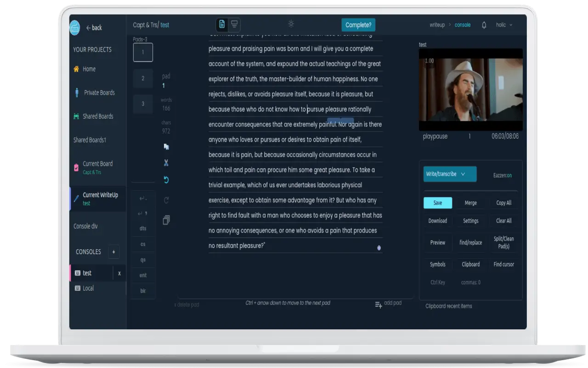Click the Save button

[438, 203]
